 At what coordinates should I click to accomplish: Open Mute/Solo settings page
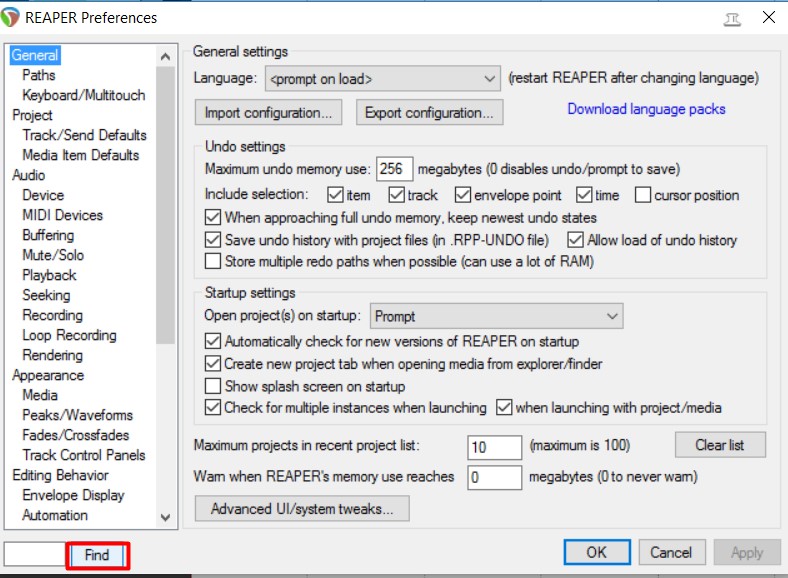pyautogui.click(x=53, y=255)
